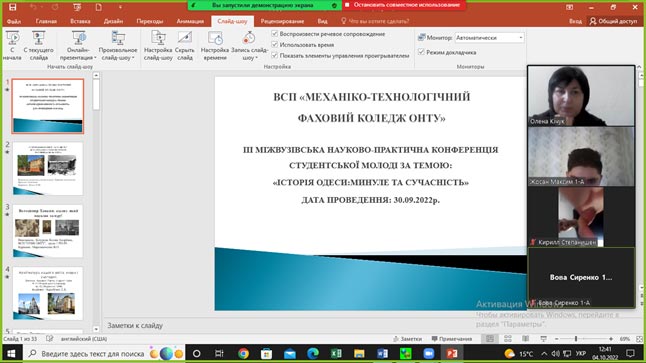Open Zoom app in taskbar

pyautogui.click(x=429, y=354)
